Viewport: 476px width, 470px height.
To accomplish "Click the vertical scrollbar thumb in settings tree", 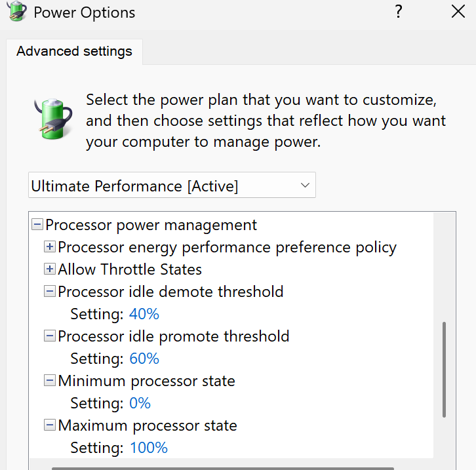I will click(444, 369).
